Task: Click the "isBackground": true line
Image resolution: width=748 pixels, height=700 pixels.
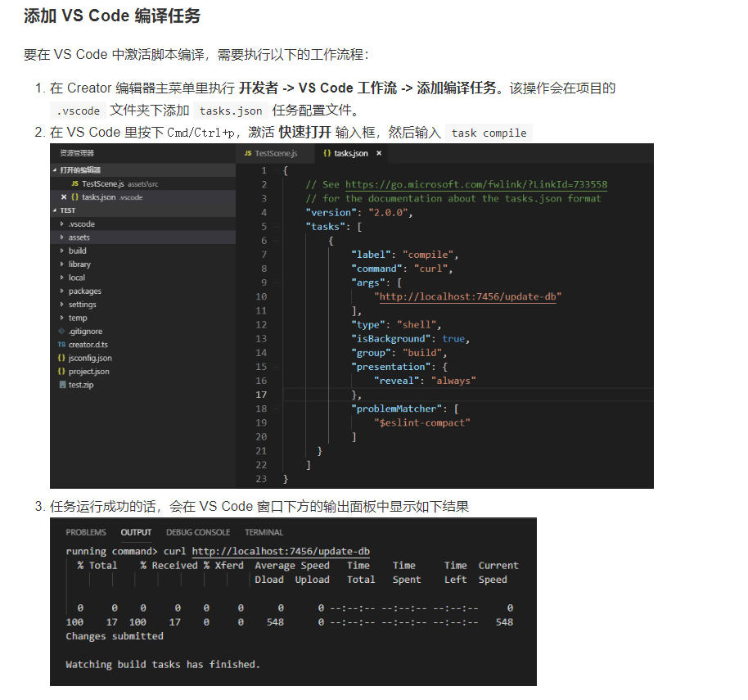Action: [411, 339]
